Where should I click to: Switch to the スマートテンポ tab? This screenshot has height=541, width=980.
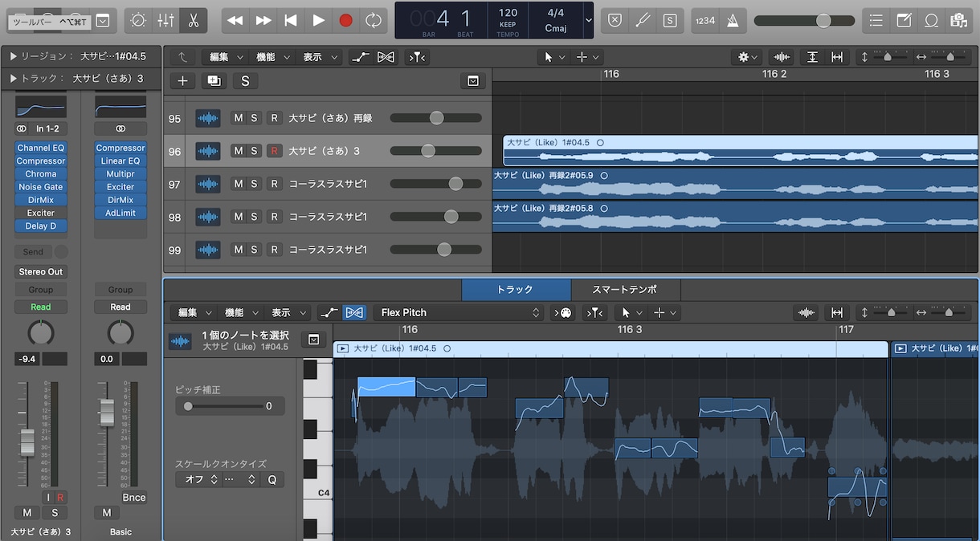point(625,290)
